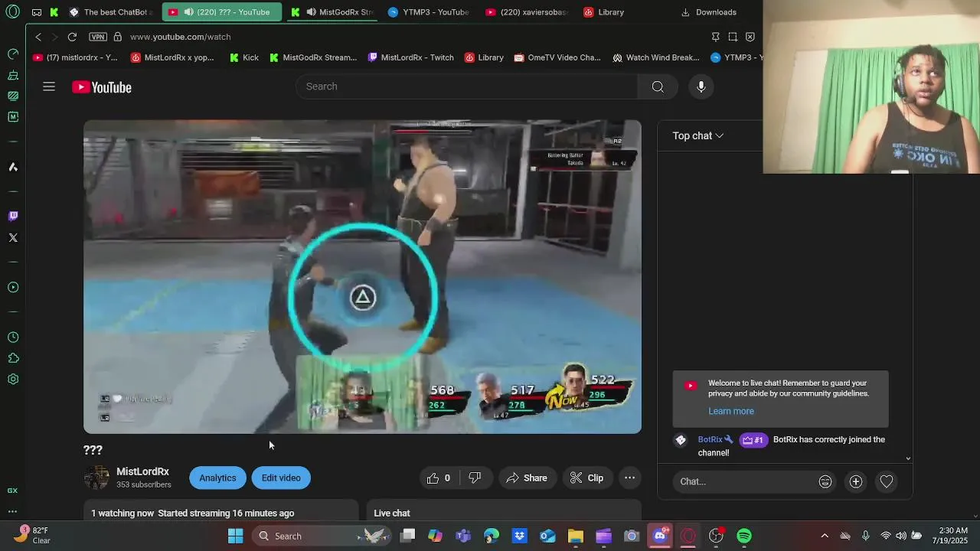Viewport: 980px width, 551px height.
Task: Click the Edit video button
Action: pyautogui.click(x=281, y=478)
